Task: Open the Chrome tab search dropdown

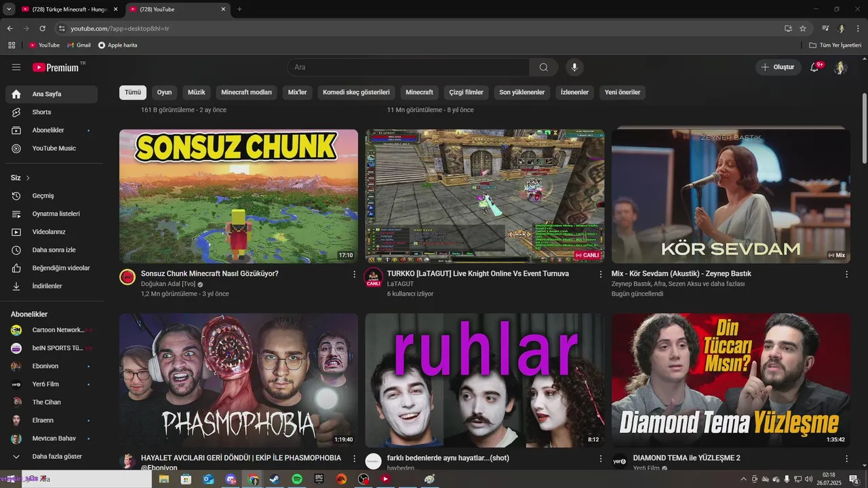Action: [x=9, y=9]
